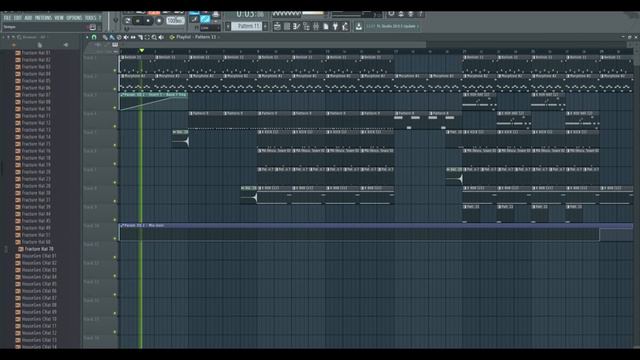
Task: Toggle the record button in transport
Action: click(159, 20)
